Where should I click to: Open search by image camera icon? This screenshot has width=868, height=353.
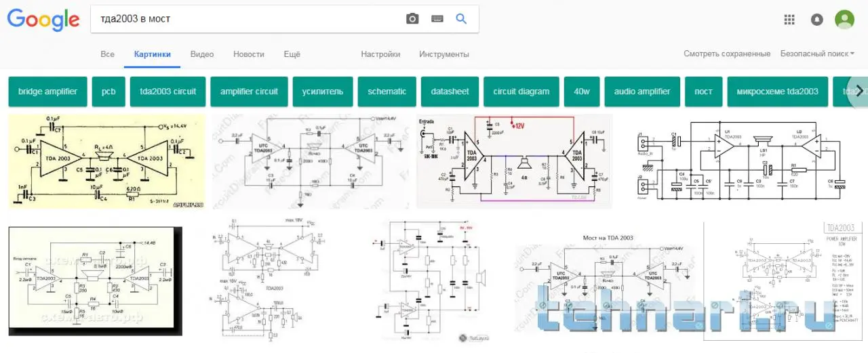tap(412, 19)
